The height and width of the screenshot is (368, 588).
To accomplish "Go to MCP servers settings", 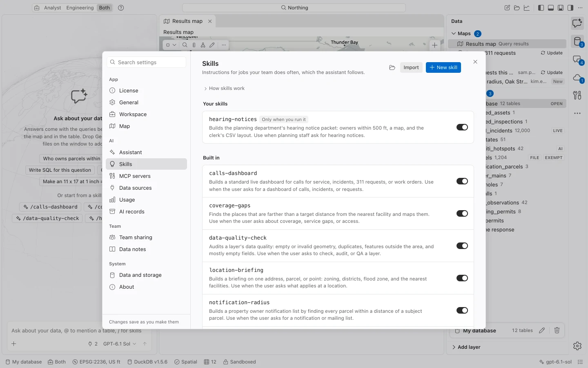I will click(146, 176).
